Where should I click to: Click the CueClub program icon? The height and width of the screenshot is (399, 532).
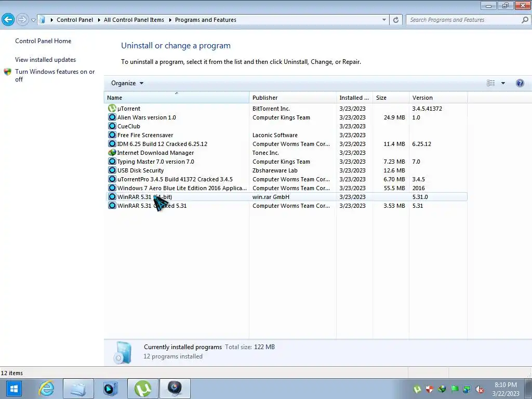(x=112, y=126)
